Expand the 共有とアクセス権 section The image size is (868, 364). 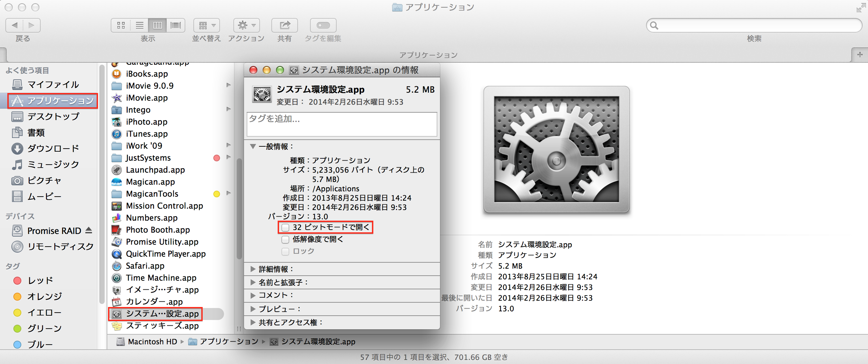(x=253, y=323)
